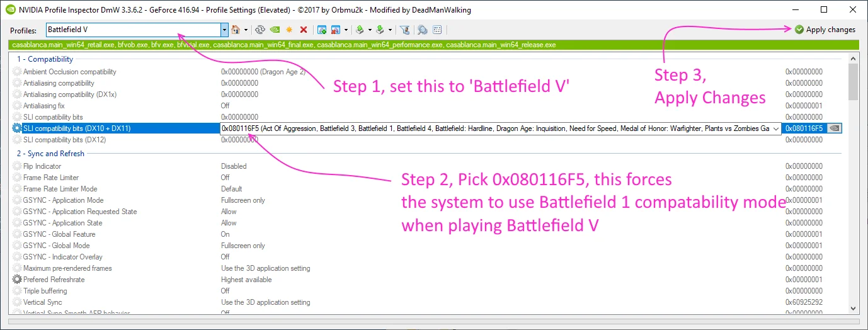Select the 'GSYNC - Application Requested State' row
This screenshot has height=330, width=868.
coord(427,212)
